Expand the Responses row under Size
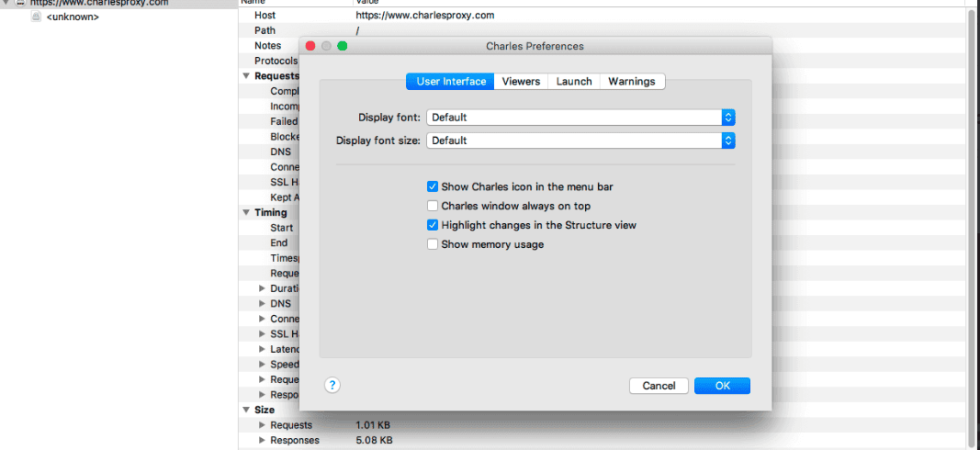The height and width of the screenshot is (450, 980). [x=262, y=440]
